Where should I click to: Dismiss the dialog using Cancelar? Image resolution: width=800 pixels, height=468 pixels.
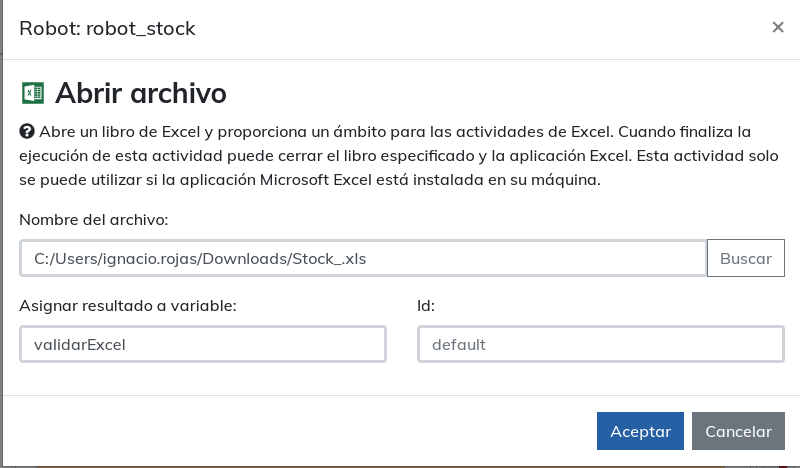point(738,431)
